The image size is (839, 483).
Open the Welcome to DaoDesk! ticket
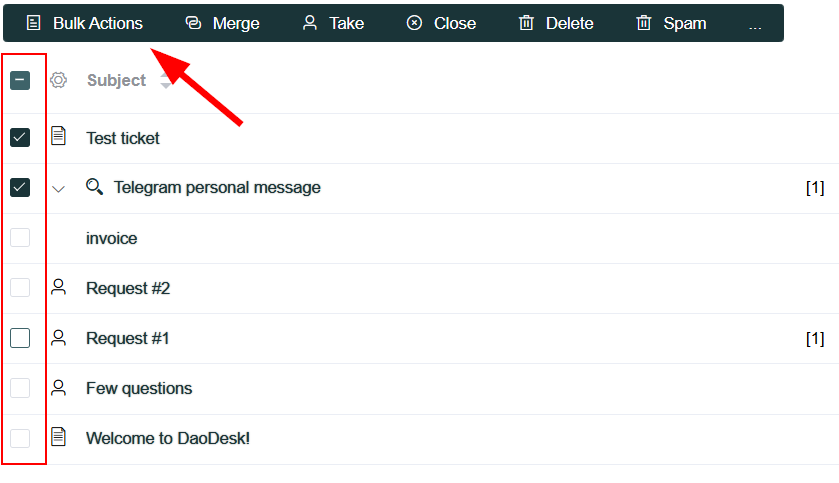[168, 439]
